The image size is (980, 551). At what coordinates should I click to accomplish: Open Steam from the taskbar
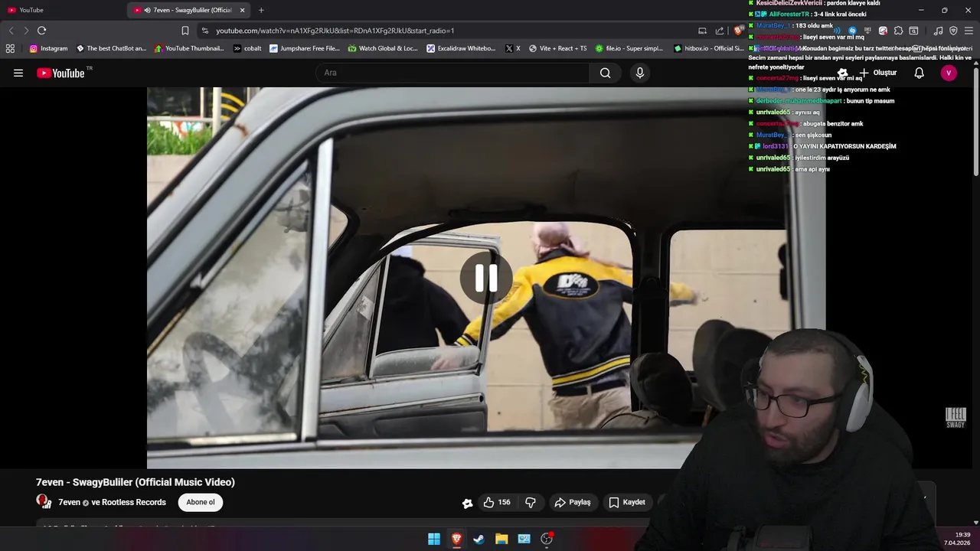[x=479, y=539]
